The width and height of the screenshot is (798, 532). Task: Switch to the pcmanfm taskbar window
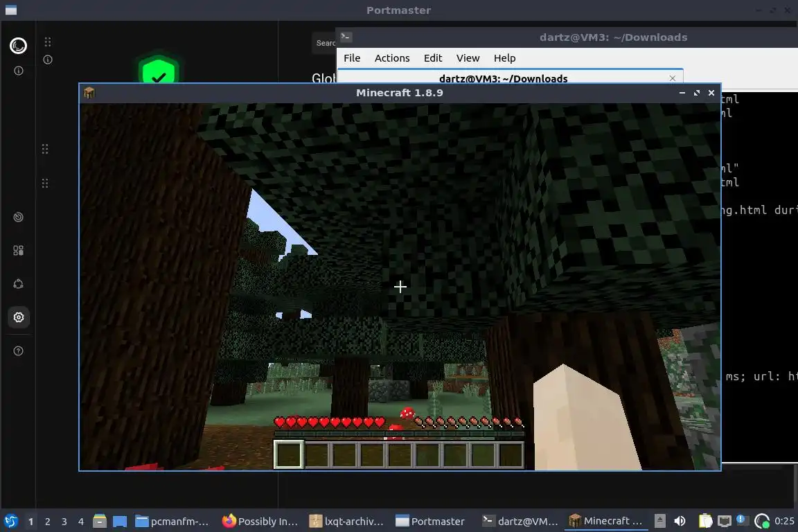[172, 522]
